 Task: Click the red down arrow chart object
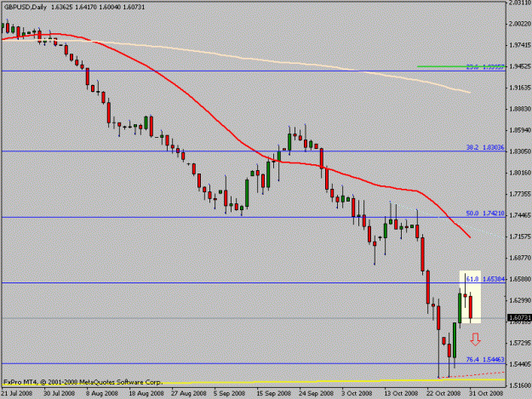[475, 339]
